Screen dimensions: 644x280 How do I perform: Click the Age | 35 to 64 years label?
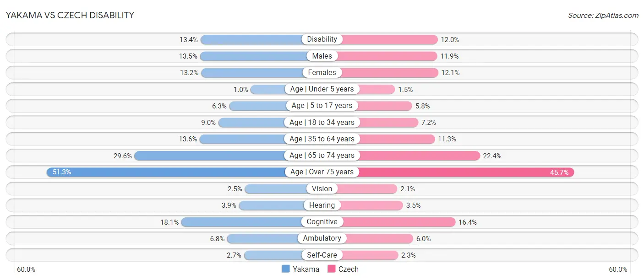tap(322, 139)
